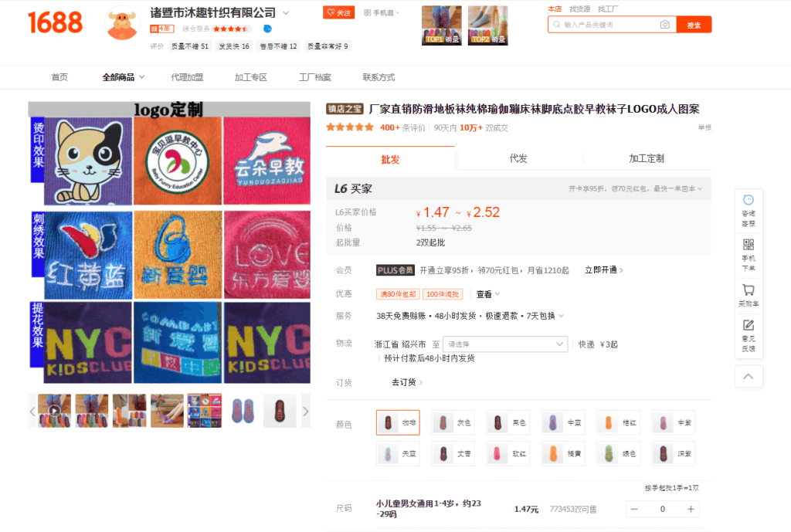
Task: Focus the product keyword search field
Action: 610,25
